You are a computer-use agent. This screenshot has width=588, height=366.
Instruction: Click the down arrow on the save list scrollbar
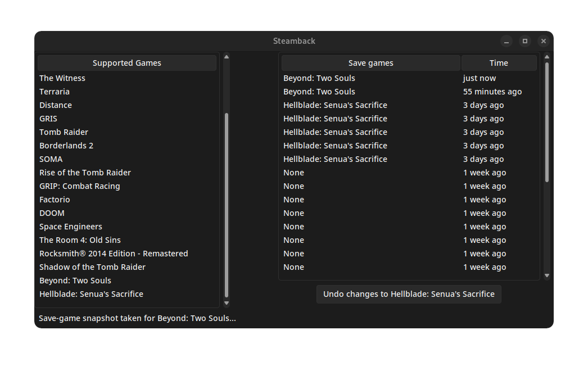click(546, 275)
